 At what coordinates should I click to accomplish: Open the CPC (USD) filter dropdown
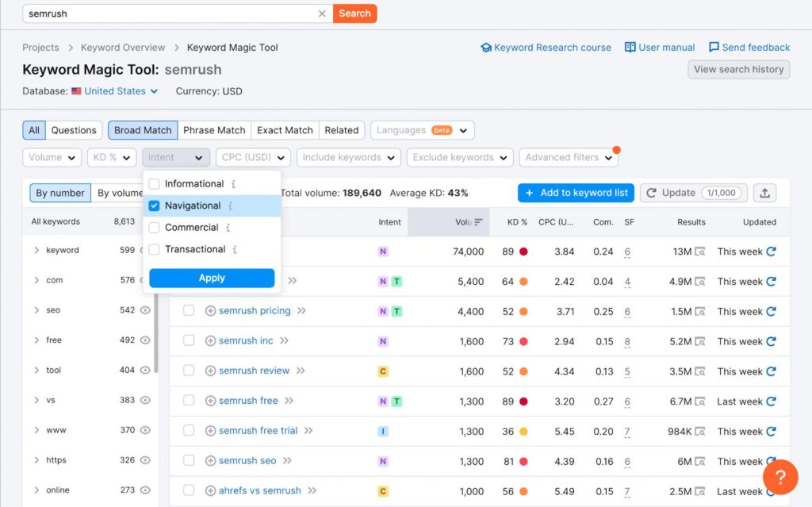252,157
